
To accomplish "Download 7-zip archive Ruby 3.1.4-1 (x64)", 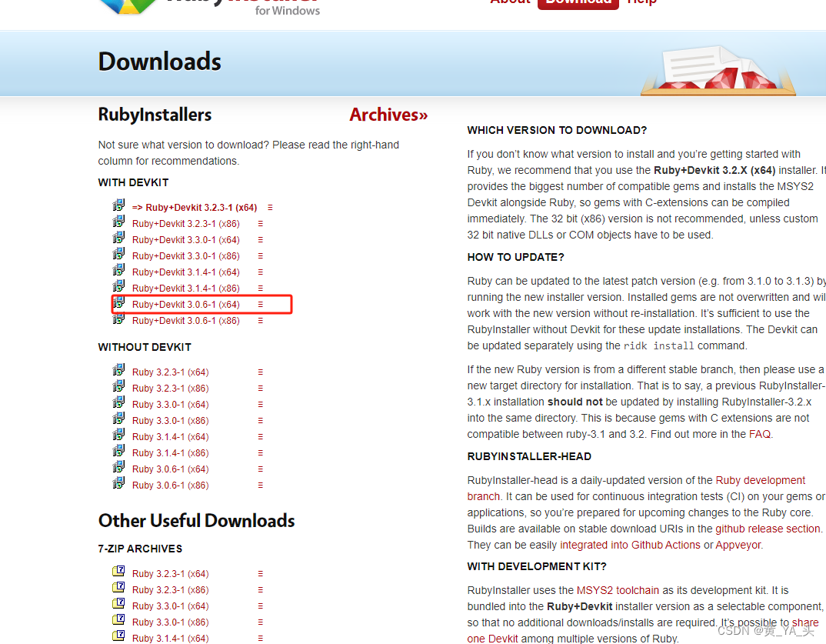I will pyautogui.click(x=170, y=638).
